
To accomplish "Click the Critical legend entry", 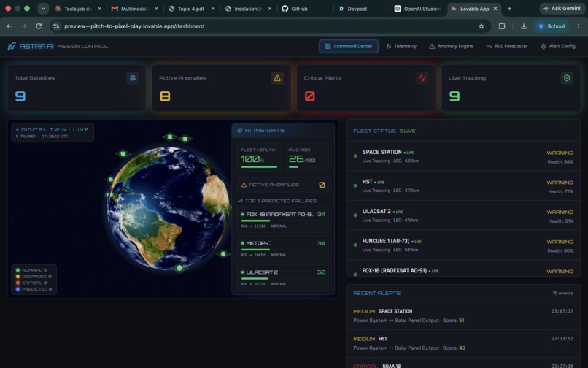I will click(x=31, y=283).
